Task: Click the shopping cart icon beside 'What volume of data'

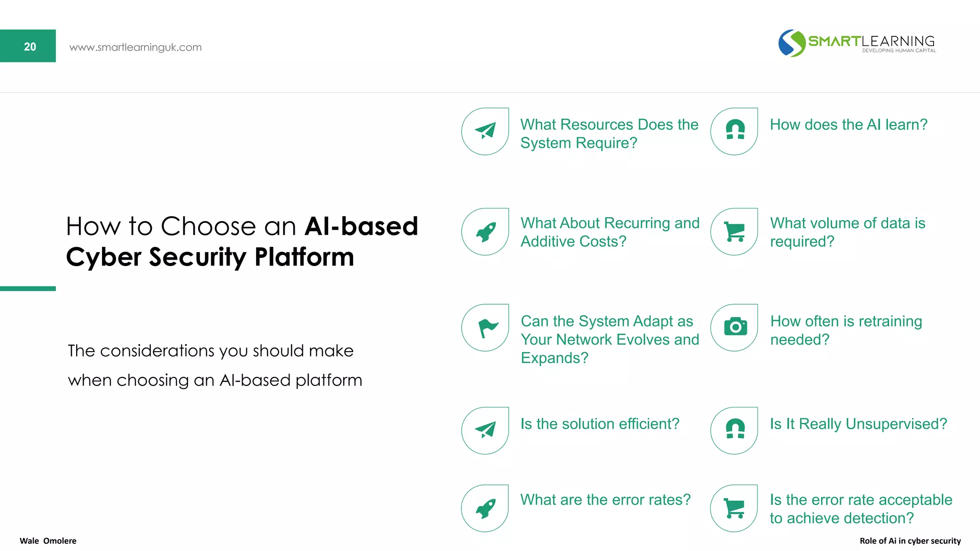Action: click(735, 232)
